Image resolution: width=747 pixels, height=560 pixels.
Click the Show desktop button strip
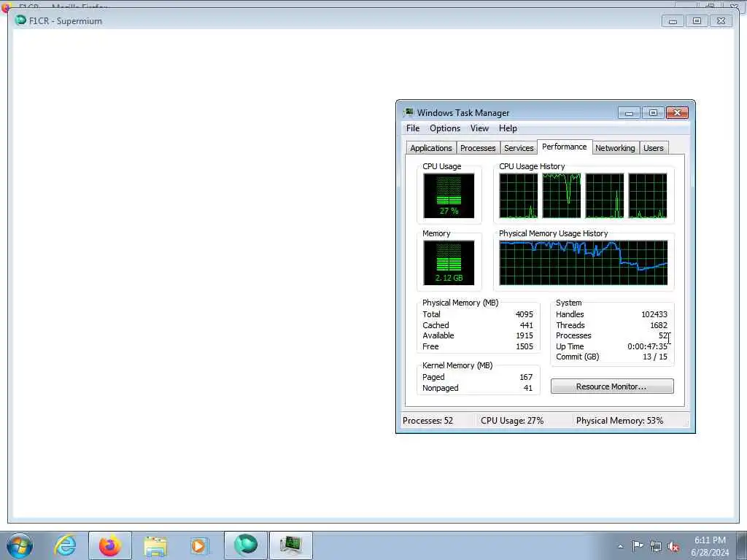[x=742, y=545]
